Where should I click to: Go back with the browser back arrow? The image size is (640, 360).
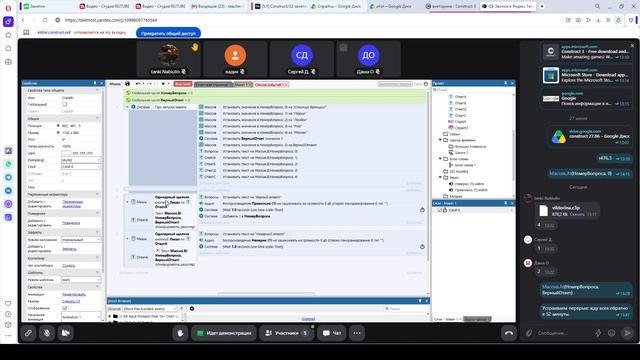tap(23, 20)
